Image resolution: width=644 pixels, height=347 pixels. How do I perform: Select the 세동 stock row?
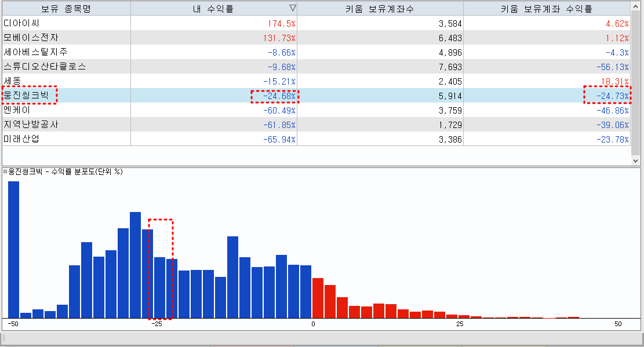(316, 81)
